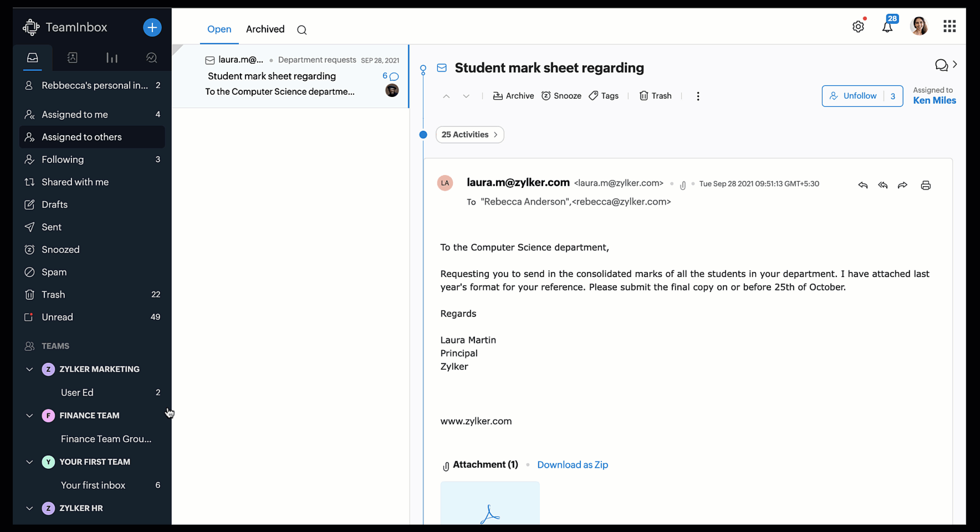Print the email using printer icon
This screenshot has width=980, height=532.
click(x=926, y=185)
